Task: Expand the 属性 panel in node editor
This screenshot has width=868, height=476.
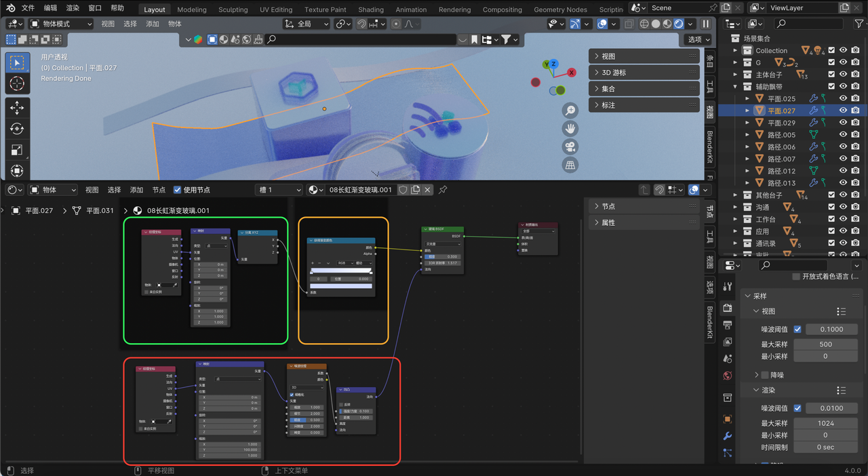Action: click(644, 222)
